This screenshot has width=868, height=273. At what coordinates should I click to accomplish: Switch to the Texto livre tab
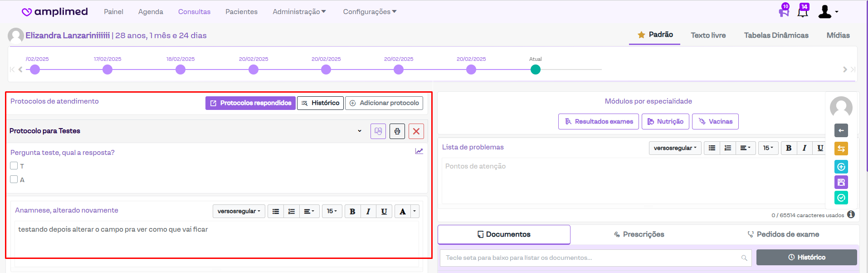(708, 35)
